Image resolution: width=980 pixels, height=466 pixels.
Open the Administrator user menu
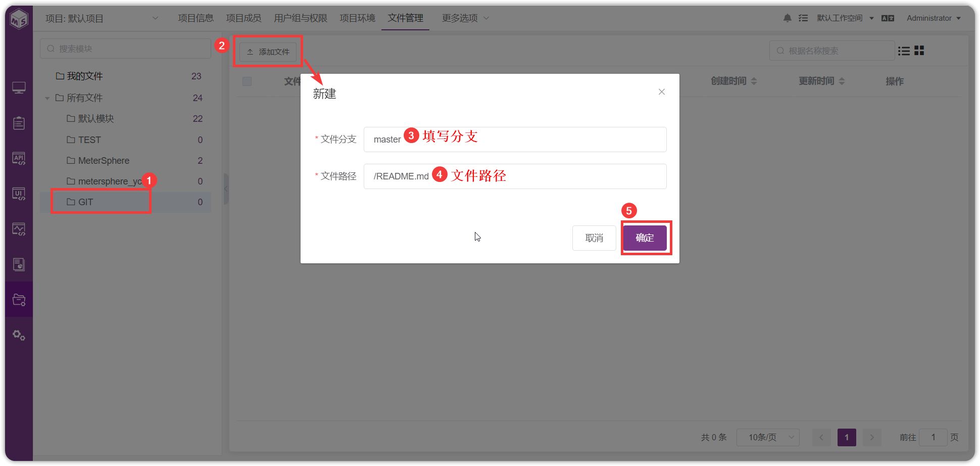point(934,18)
